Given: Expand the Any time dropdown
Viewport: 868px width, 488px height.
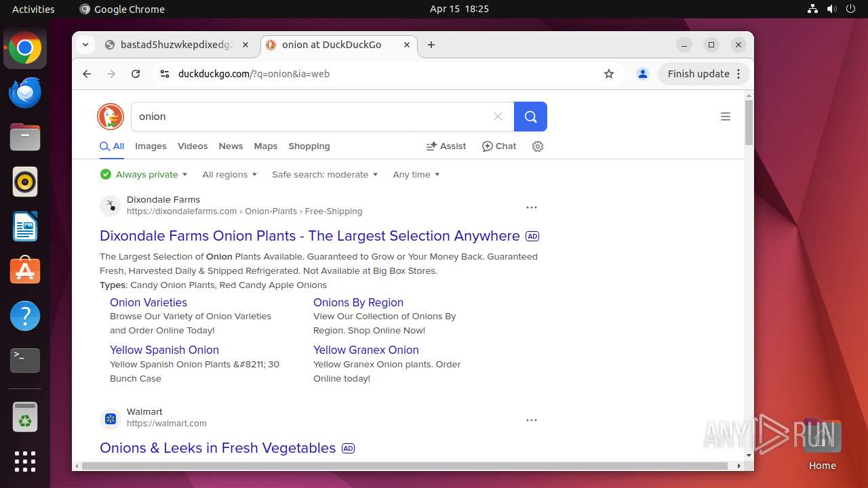Looking at the screenshot, I should [416, 175].
